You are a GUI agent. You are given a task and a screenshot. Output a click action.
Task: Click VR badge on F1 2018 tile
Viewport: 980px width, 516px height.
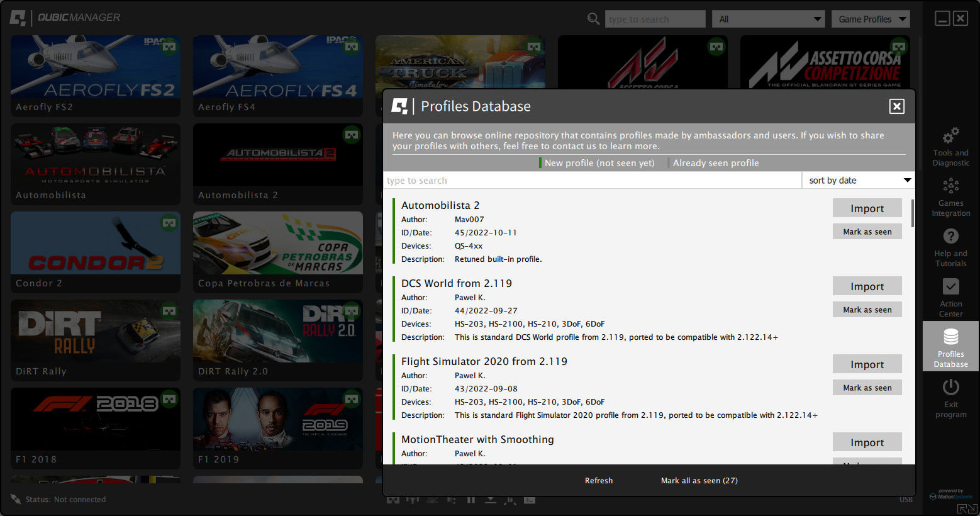[x=169, y=399]
